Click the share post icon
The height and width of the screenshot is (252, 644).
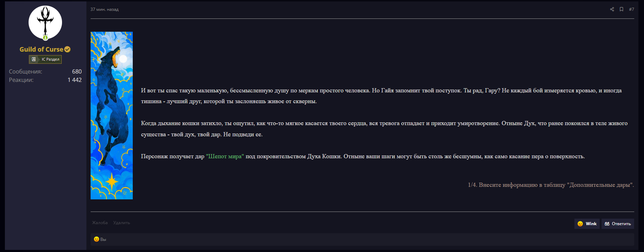click(x=612, y=9)
